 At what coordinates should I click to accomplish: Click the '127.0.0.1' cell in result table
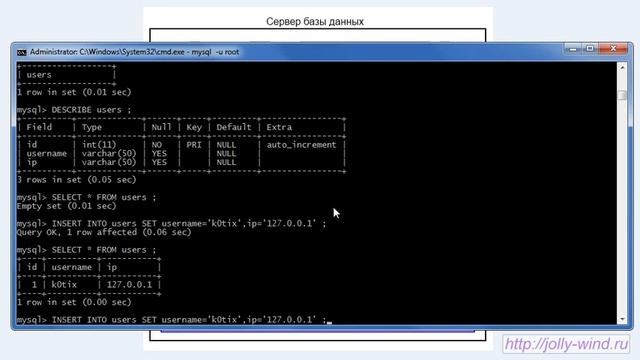(x=129, y=285)
